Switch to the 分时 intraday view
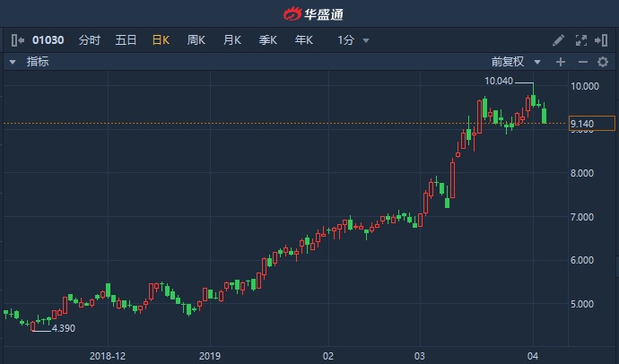The image size is (619, 364). (x=90, y=40)
